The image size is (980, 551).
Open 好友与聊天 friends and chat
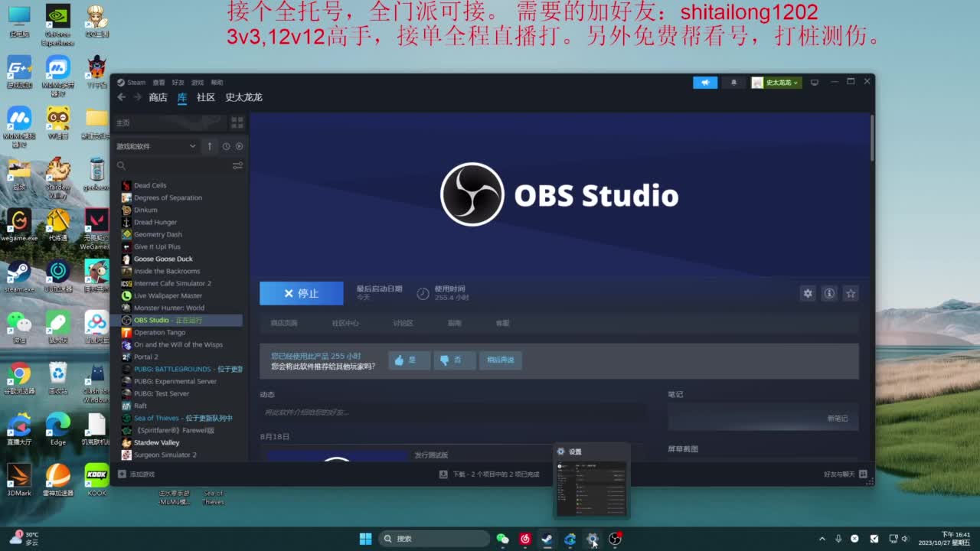point(845,474)
